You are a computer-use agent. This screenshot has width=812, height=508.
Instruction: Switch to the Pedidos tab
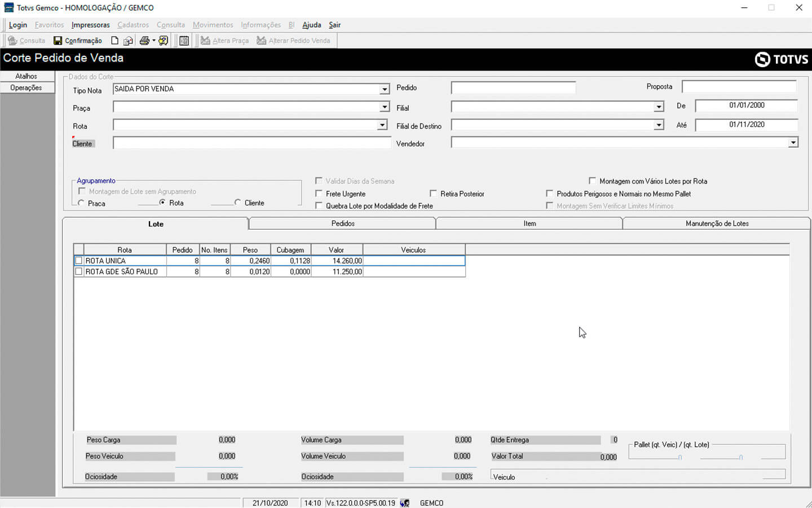(342, 224)
